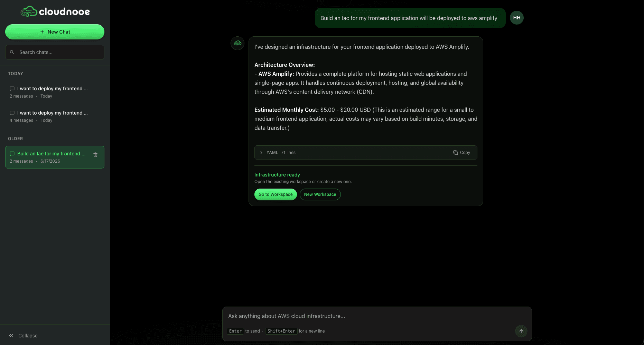The image size is (644, 345).
Task: Click the HH user avatar
Action: click(516, 18)
